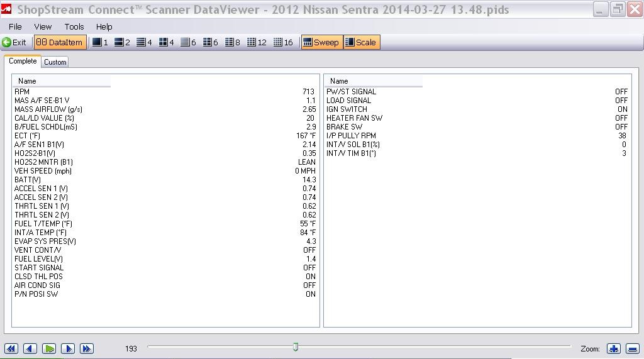Zoom out with the minus button

[633, 349]
